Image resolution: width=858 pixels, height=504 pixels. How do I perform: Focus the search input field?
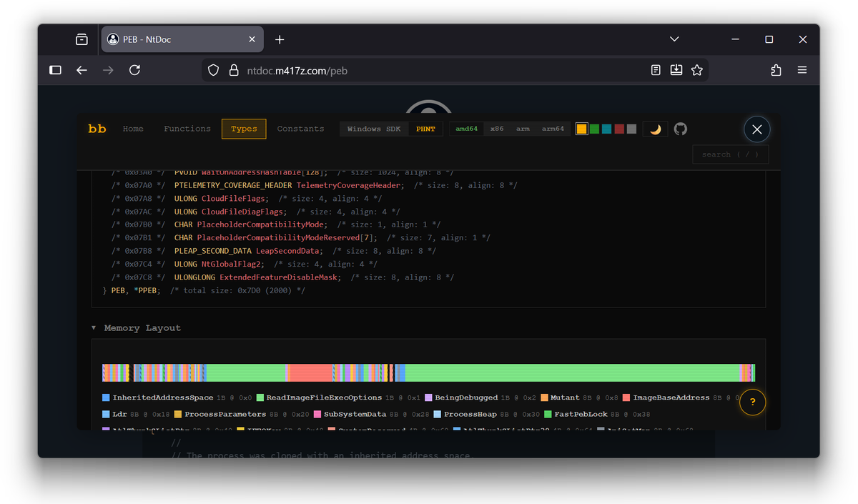pos(731,154)
